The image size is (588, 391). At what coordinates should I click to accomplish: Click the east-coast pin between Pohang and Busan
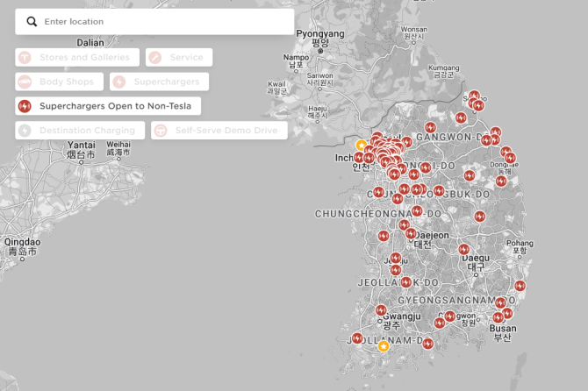click(x=520, y=286)
